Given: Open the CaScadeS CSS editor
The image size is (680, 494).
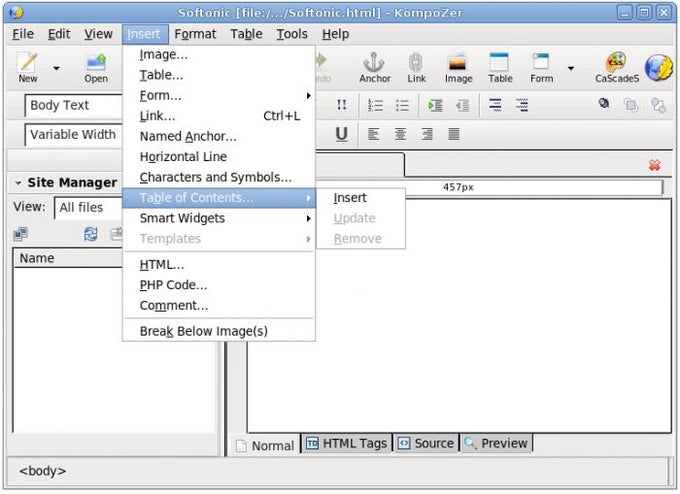Looking at the screenshot, I should click(617, 67).
